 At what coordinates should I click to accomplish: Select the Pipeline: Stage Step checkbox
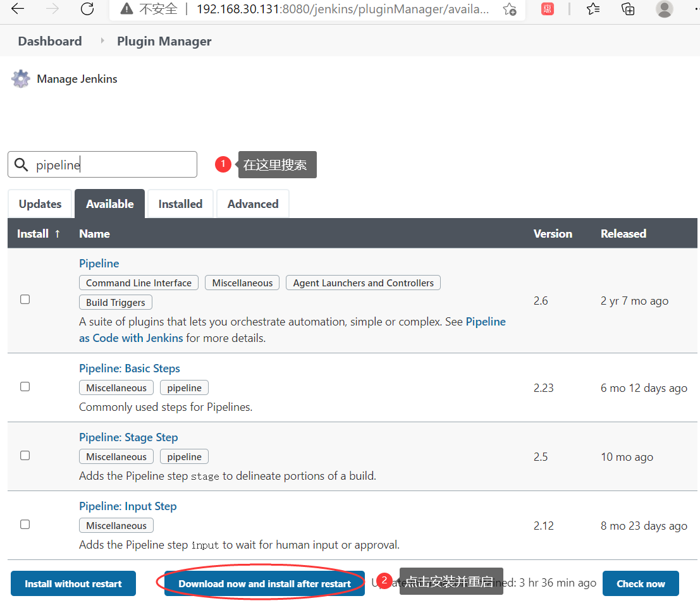(25, 455)
